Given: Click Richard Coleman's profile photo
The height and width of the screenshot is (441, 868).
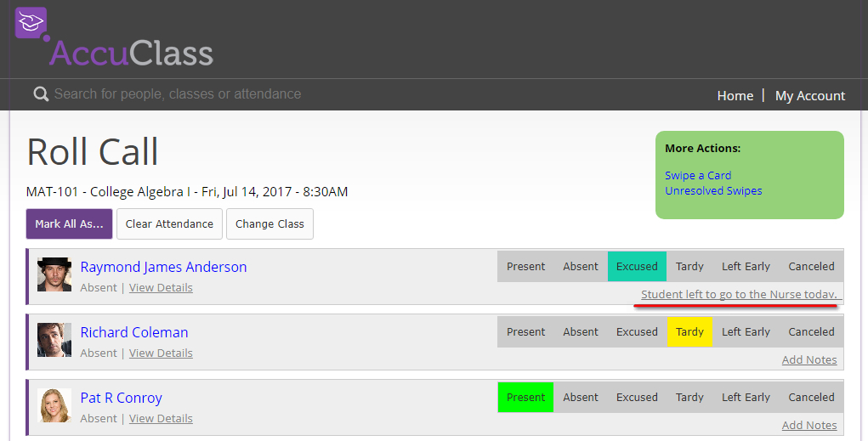Looking at the screenshot, I should point(54,340).
